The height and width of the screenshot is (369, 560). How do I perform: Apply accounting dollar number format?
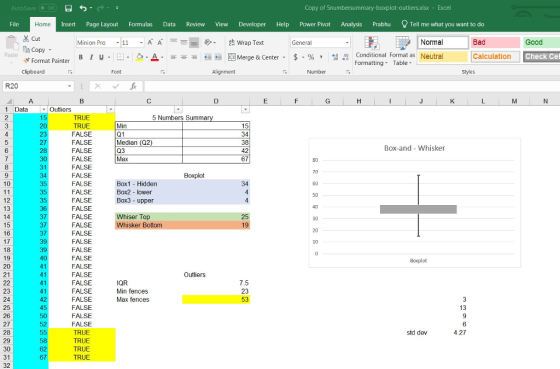point(295,57)
